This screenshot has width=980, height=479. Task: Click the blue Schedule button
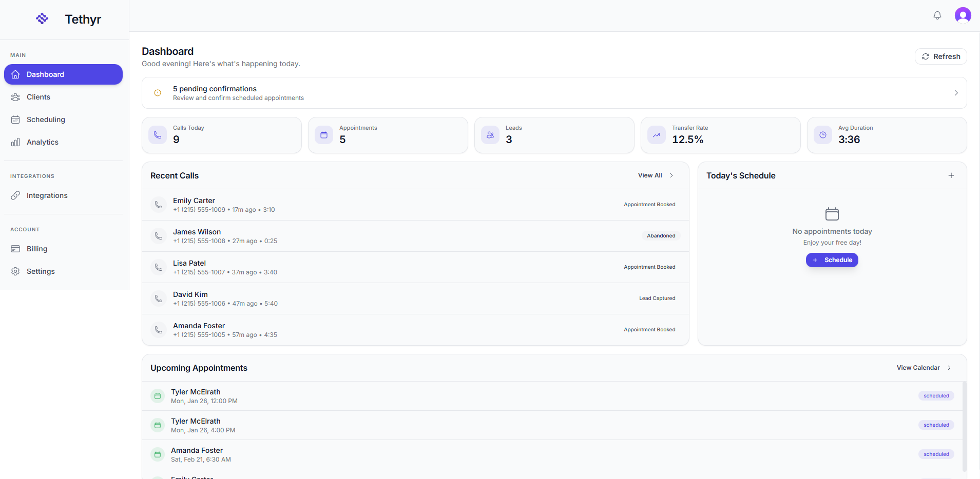click(x=832, y=260)
